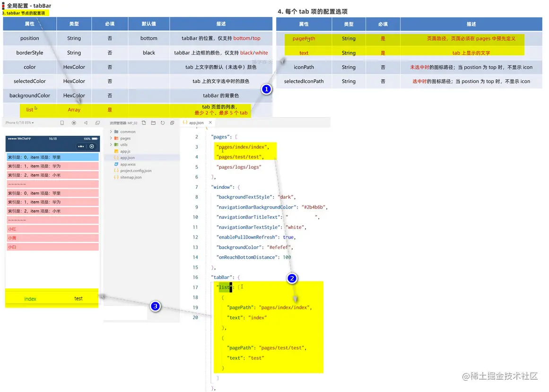The width and height of the screenshot is (549, 392).
Task: Select the test tab in simulator tabBar
Action: tap(78, 298)
